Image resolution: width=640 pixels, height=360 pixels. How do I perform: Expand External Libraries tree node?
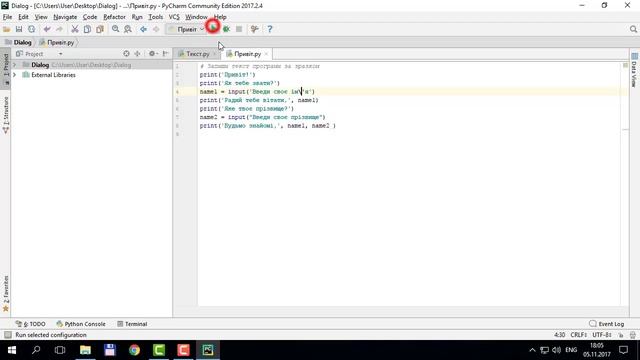coord(15,75)
